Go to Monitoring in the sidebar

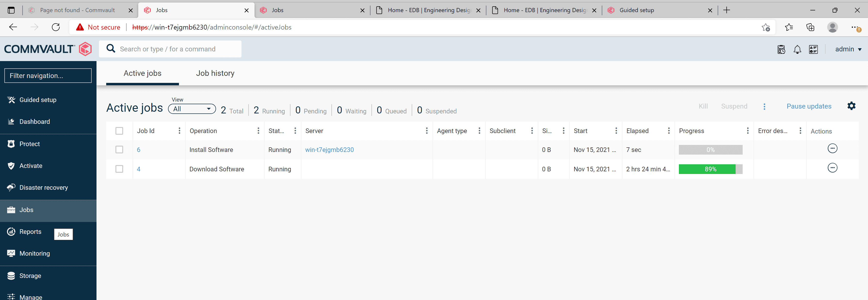point(34,253)
